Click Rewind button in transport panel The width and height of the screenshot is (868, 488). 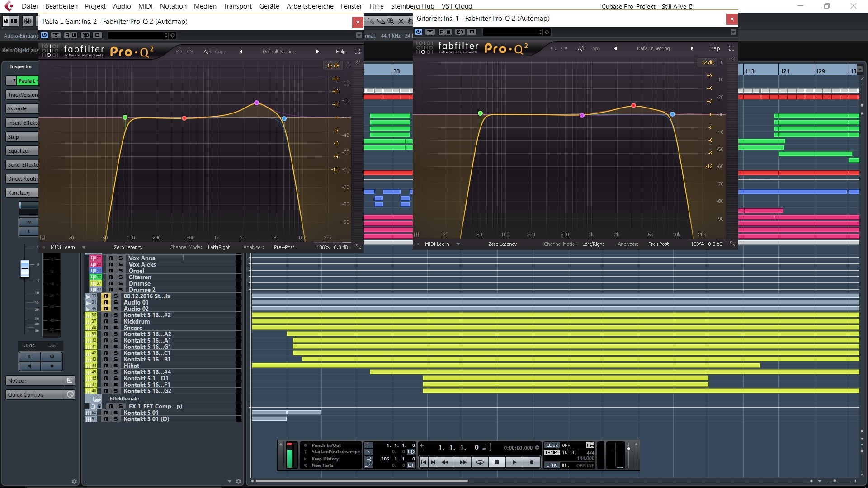445,462
